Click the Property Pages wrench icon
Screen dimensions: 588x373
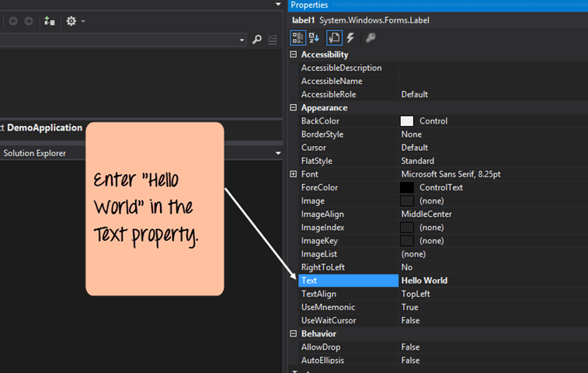(371, 37)
